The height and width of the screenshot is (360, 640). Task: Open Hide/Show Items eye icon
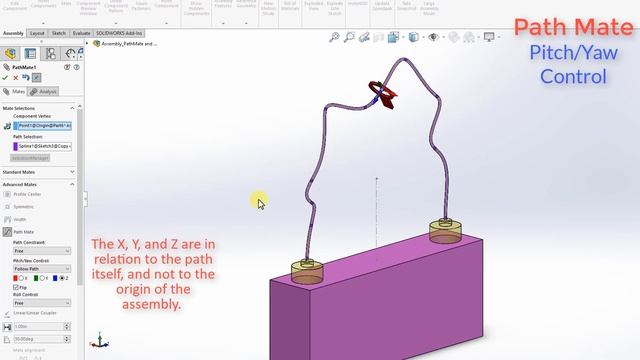pyautogui.click(x=433, y=38)
